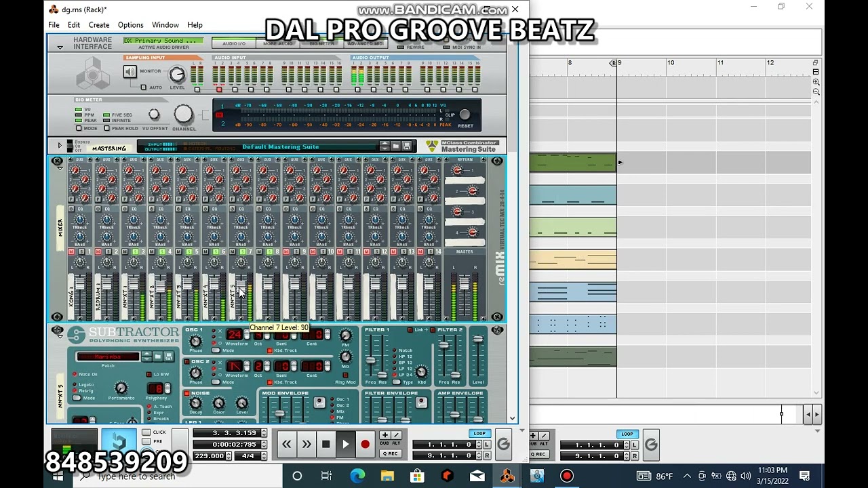Open the Window menu

click(x=165, y=25)
